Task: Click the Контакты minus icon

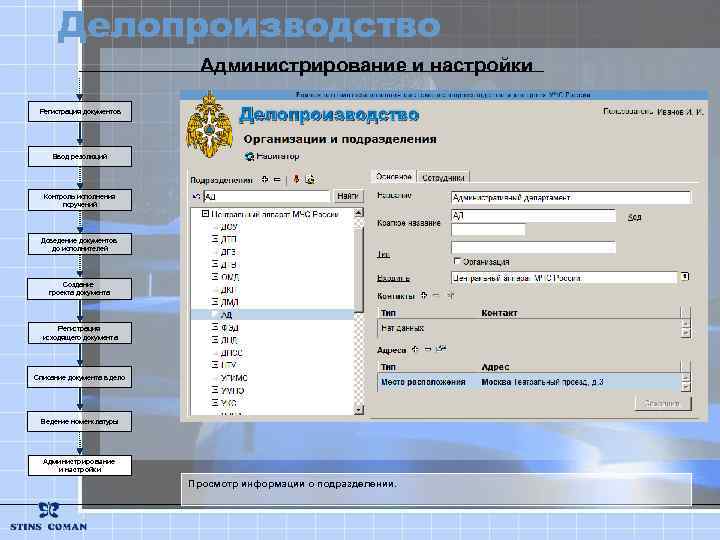Action: [436, 296]
